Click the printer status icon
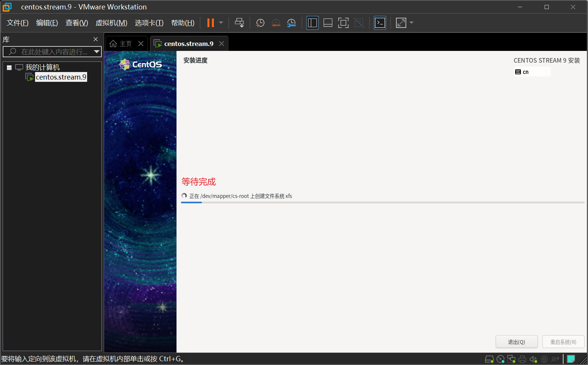Image resolution: width=588 pixels, height=365 pixels. tap(522, 359)
